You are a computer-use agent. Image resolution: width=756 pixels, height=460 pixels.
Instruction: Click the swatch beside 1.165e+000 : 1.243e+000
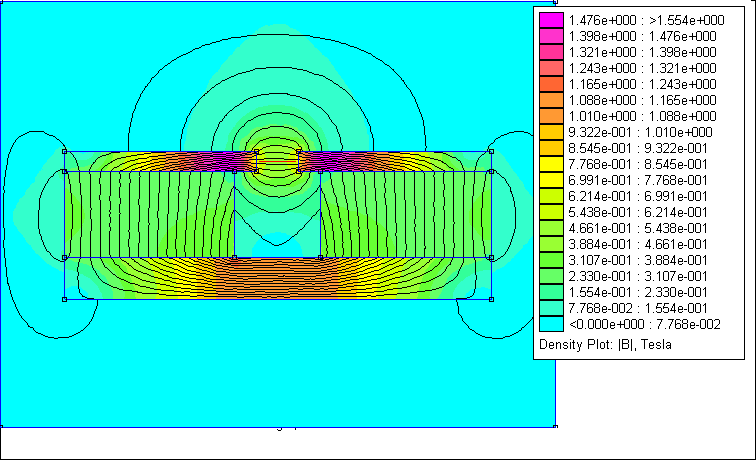(x=551, y=84)
